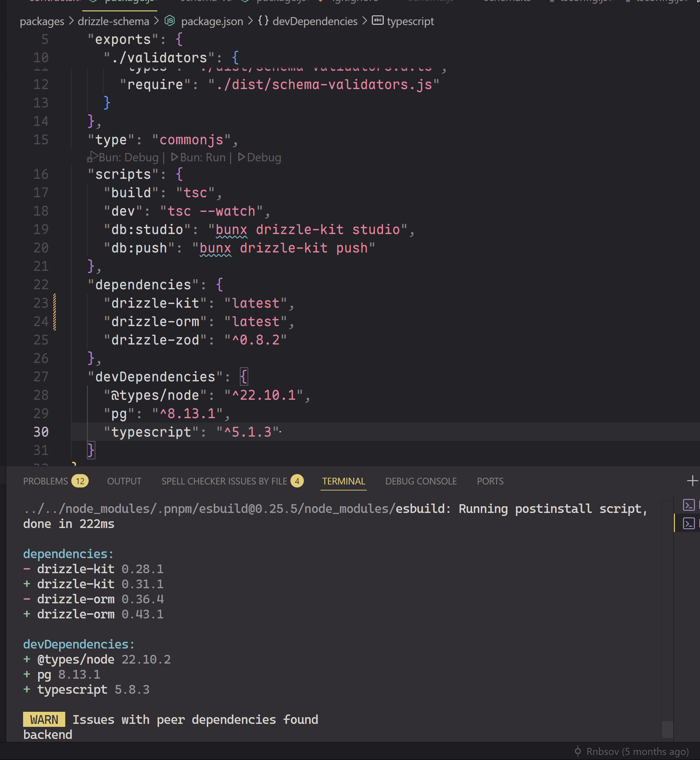Open devDependencies breadcrumb symbol list
This screenshot has width=700, height=760.
(315, 21)
